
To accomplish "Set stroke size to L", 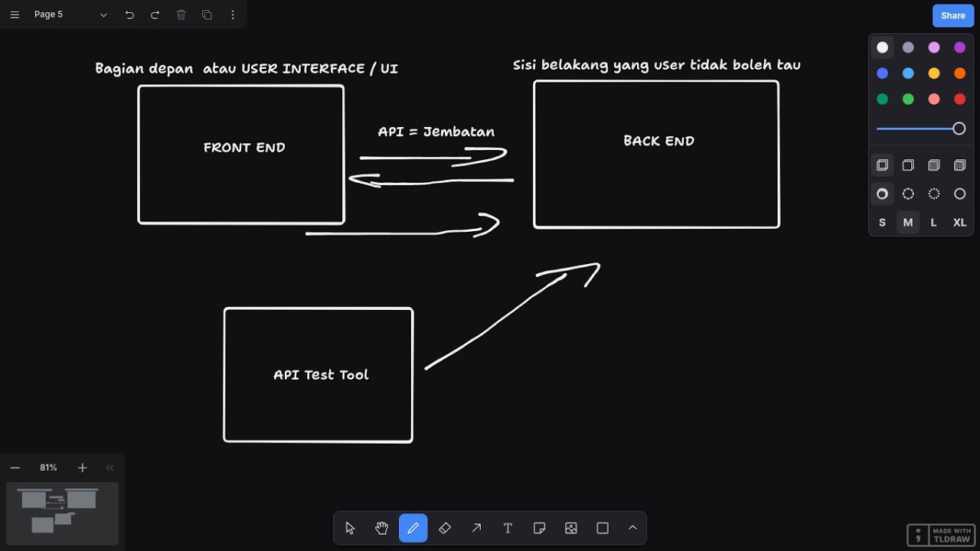I will point(934,223).
